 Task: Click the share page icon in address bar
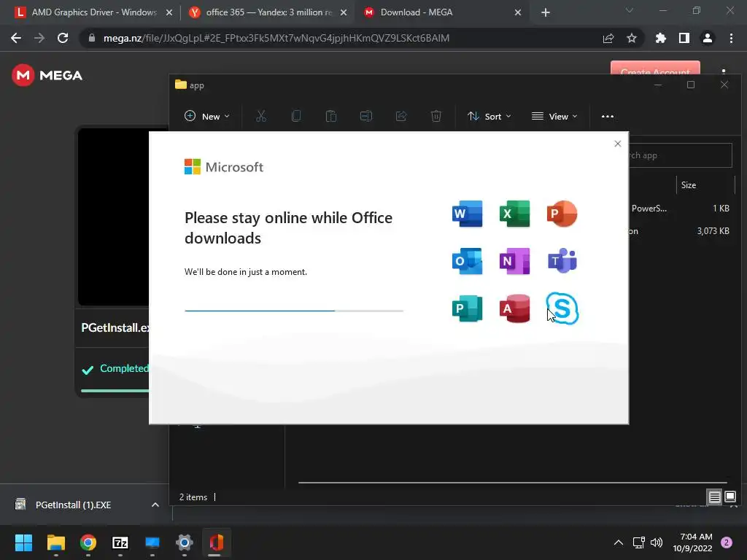click(x=608, y=38)
